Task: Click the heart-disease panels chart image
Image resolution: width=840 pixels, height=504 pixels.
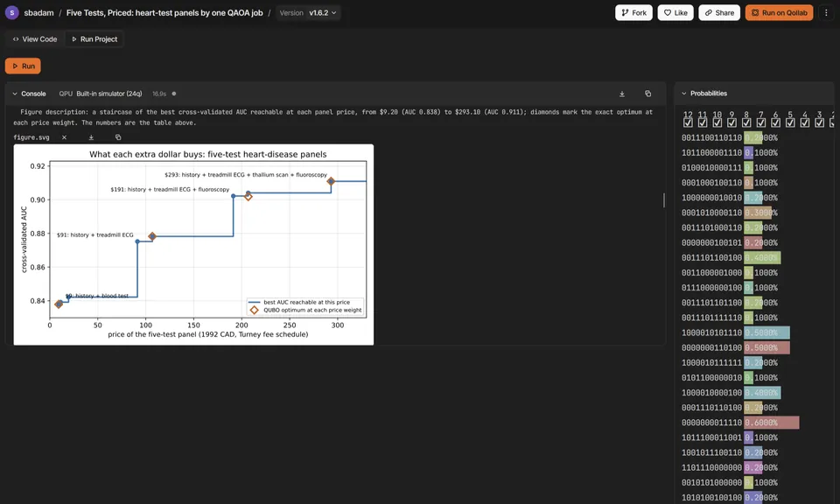Action: point(193,245)
